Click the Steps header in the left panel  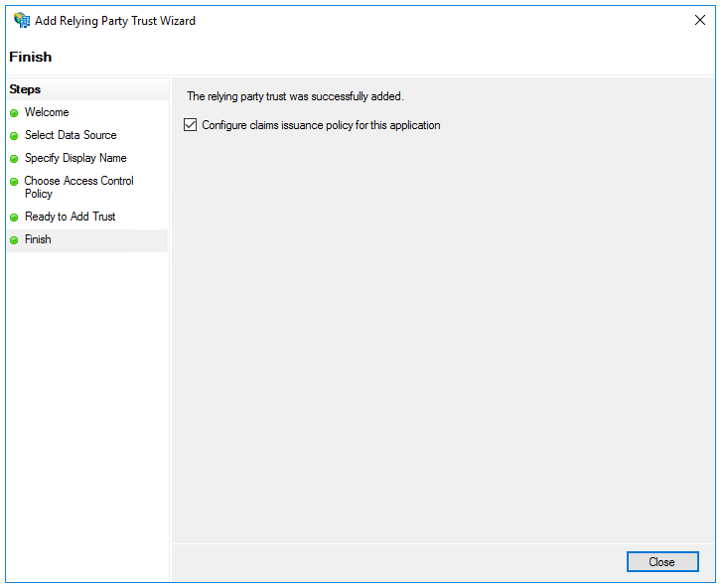(x=25, y=89)
